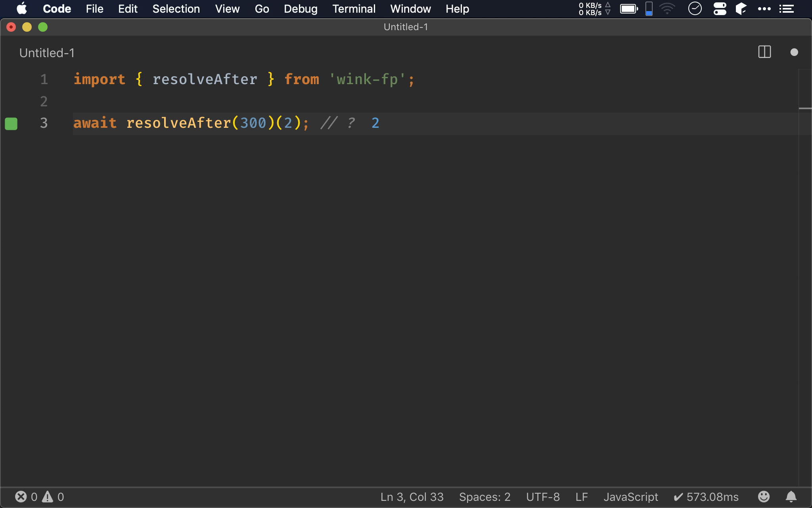Viewport: 812px width, 508px height.
Task: Click the resolveAfter import name on line 1
Action: [205, 79]
